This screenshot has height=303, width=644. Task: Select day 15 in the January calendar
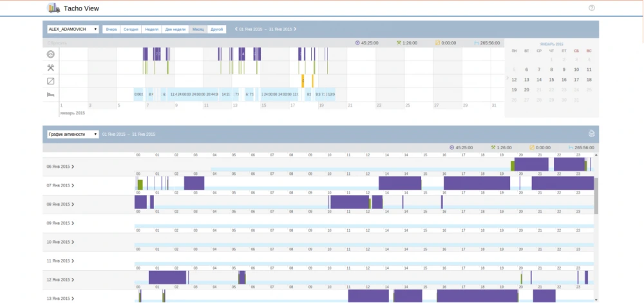click(551, 80)
